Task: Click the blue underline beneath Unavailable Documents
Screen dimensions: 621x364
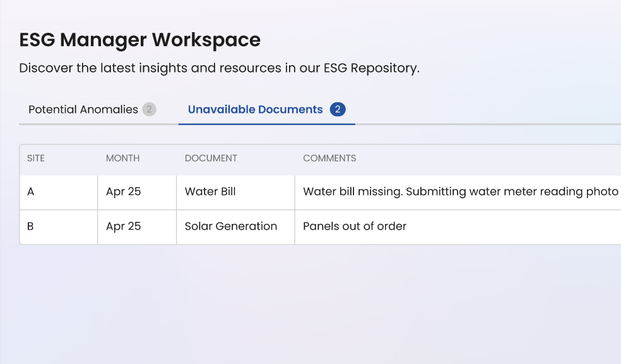Action: (266, 124)
